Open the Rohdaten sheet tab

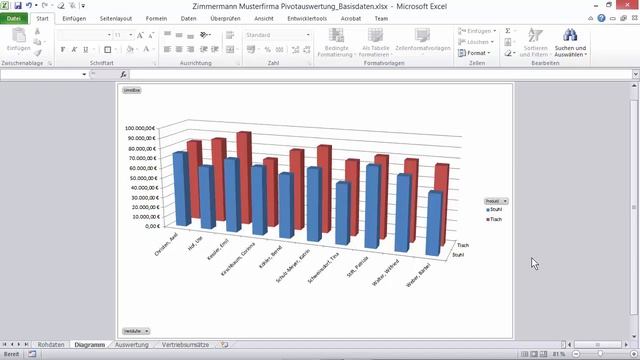coord(51,344)
